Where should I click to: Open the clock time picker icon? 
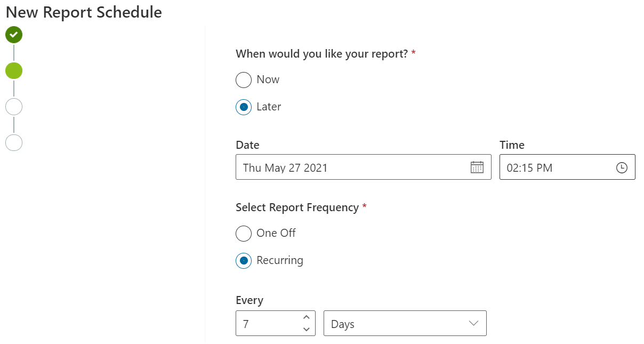pos(622,167)
